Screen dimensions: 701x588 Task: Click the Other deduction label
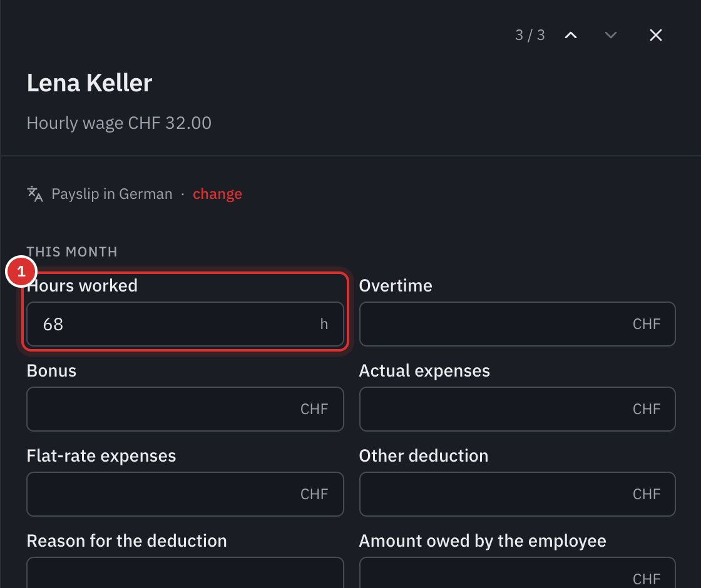[x=424, y=456]
